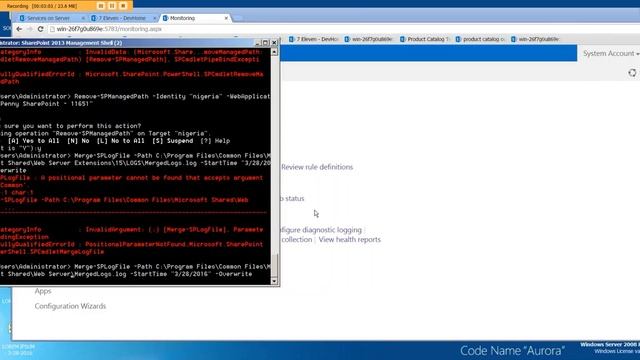The image size is (640, 360).
Task: Click the partially hidden job status link
Action: pos(292,198)
